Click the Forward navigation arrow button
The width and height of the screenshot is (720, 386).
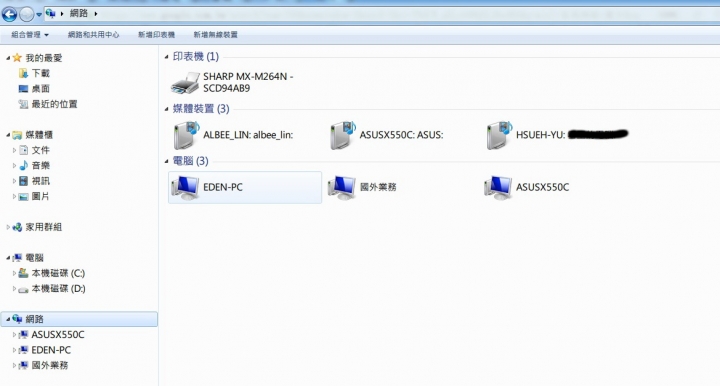[27, 14]
